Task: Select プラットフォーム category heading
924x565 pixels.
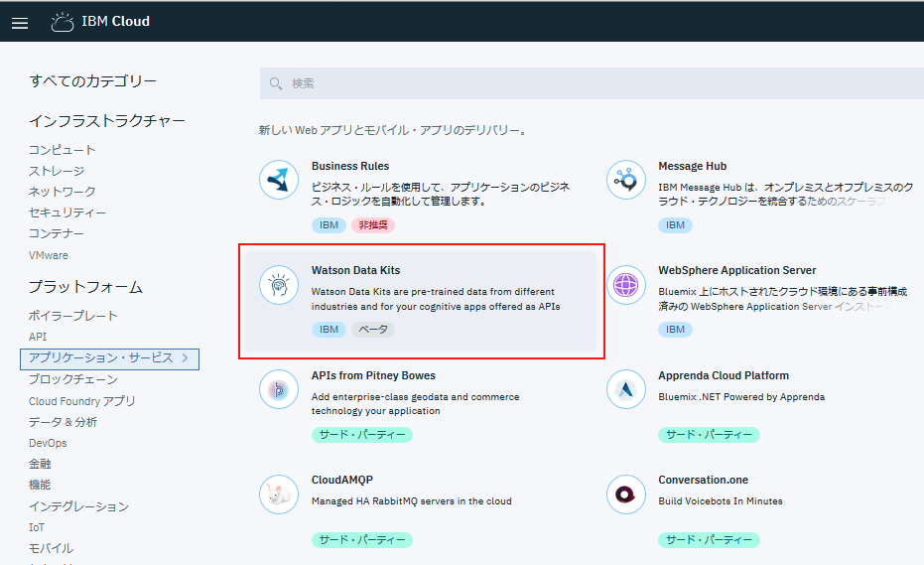Action: click(x=85, y=287)
